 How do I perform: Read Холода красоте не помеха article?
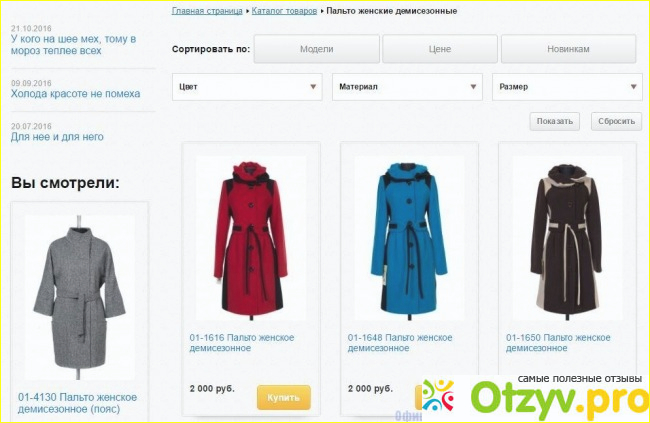coord(75,94)
